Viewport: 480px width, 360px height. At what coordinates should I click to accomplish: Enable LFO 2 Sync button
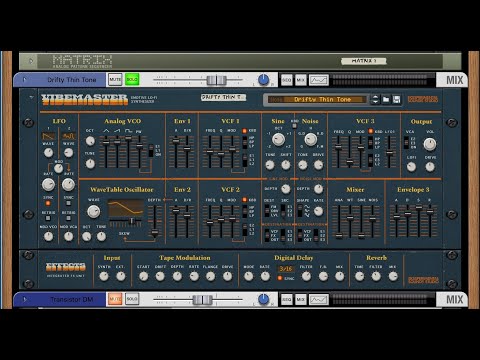[68, 203]
